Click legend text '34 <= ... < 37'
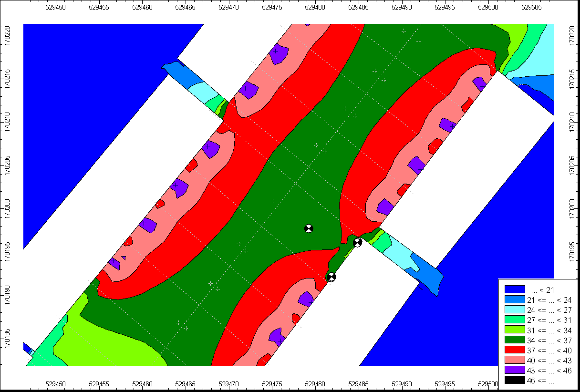580x392 pixels. tap(549, 340)
